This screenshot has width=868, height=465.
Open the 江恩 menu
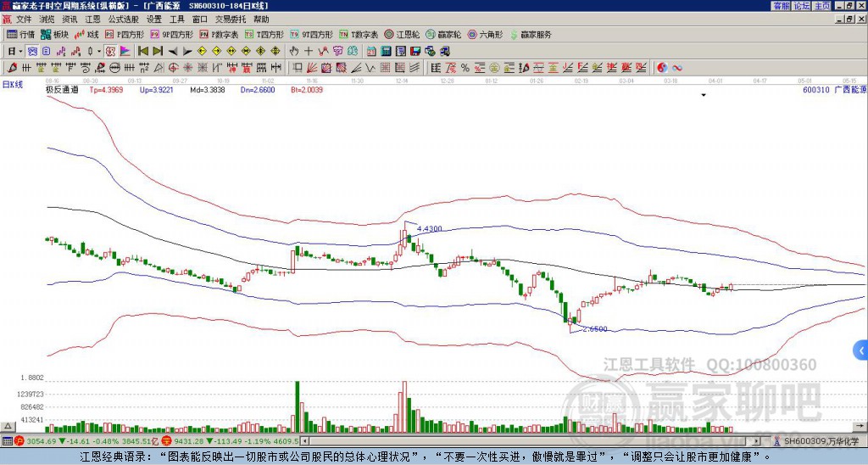point(92,20)
